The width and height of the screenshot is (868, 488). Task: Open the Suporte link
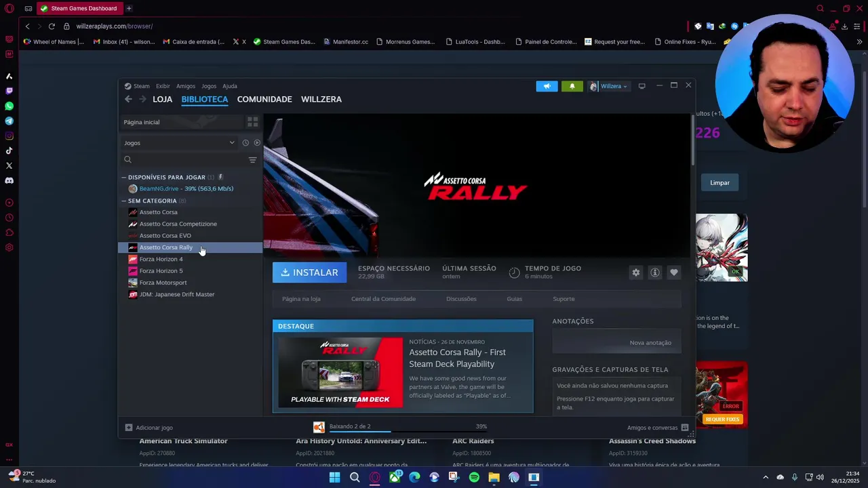tap(564, 299)
